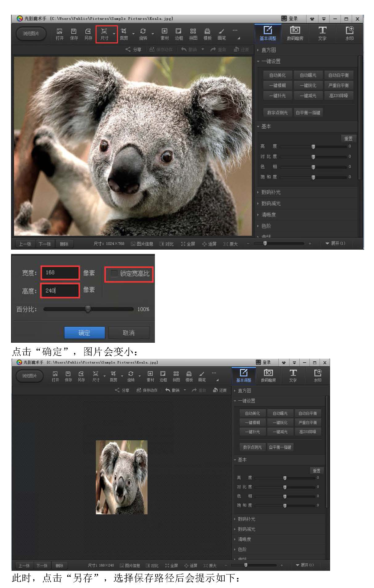The width and height of the screenshot is (374, 588).
Task: Click 还原 in the 168×240 koala window
Action: [220, 390]
